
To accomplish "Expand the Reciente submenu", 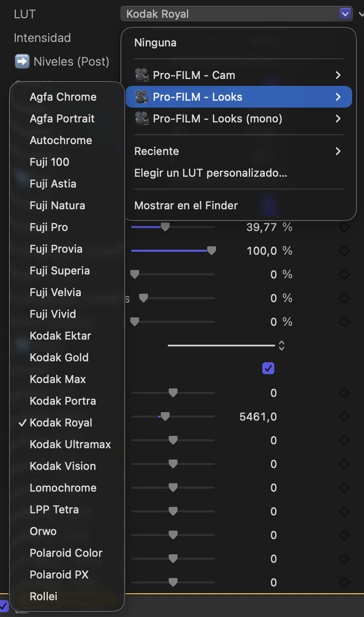I will pos(338,151).
